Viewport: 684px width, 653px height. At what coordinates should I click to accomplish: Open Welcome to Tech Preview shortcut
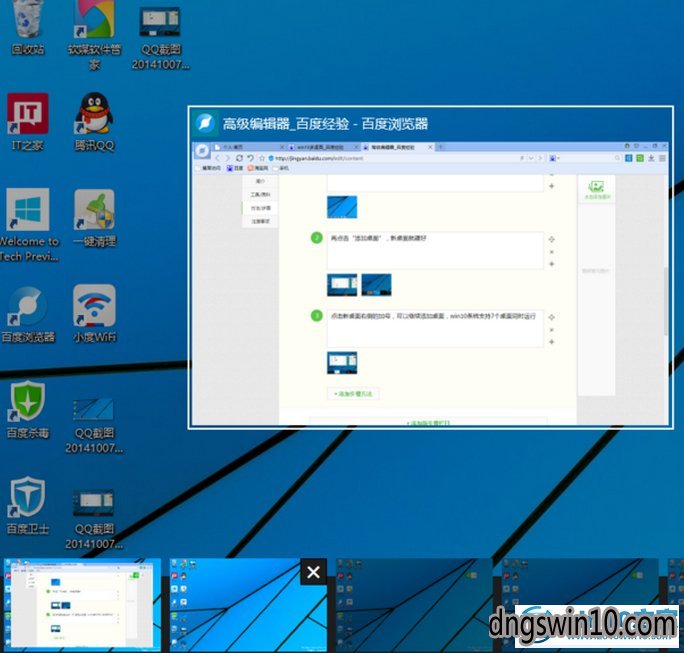click(28, 225)
